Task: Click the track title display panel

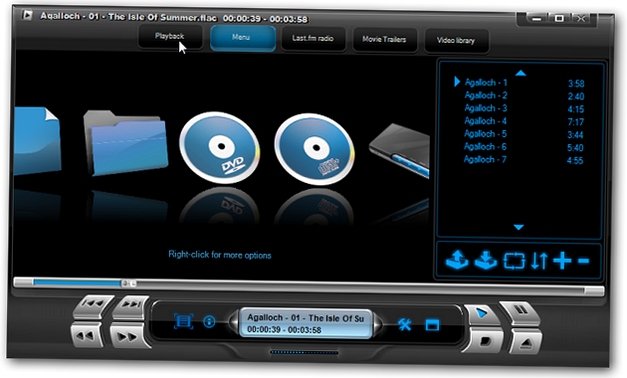Action: click(306, 323)
